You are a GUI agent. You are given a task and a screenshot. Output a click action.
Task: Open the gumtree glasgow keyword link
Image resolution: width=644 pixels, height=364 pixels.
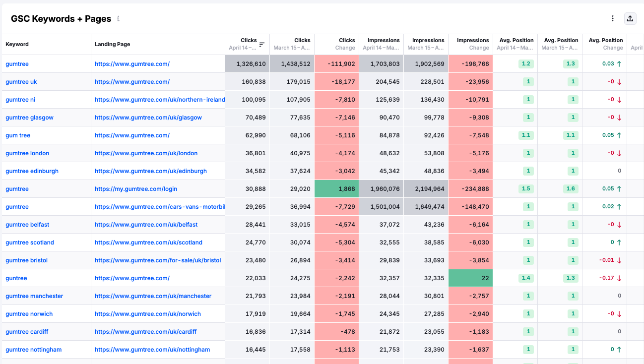tap(30, 118)
